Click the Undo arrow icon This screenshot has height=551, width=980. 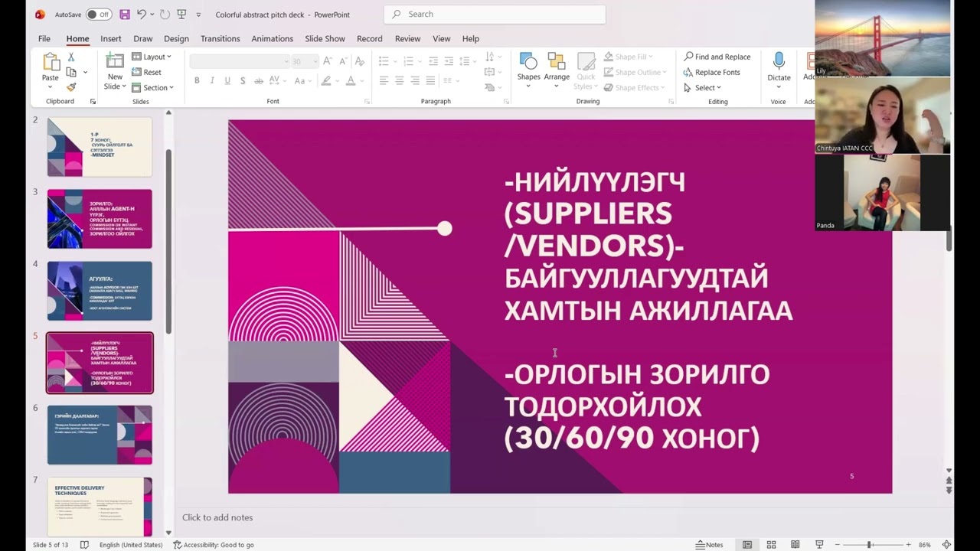pyautogui.click(x=142, y=15)
